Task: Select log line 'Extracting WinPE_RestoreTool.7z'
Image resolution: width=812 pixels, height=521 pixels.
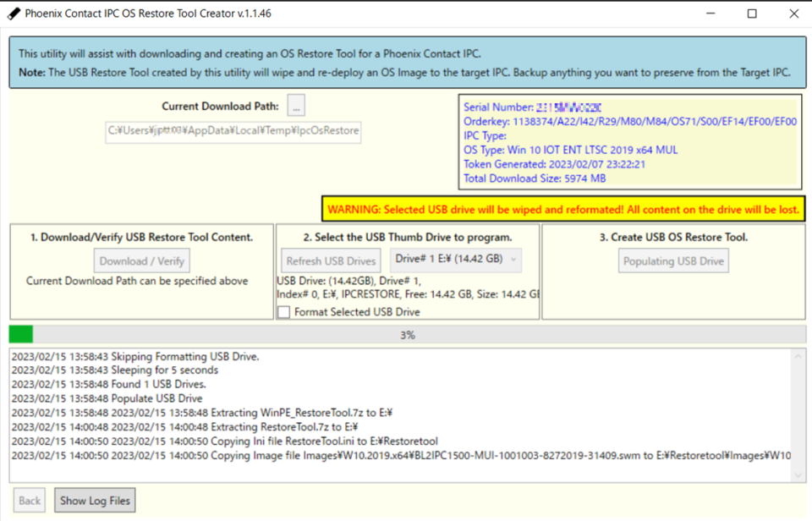Action: tap(202, 413)
